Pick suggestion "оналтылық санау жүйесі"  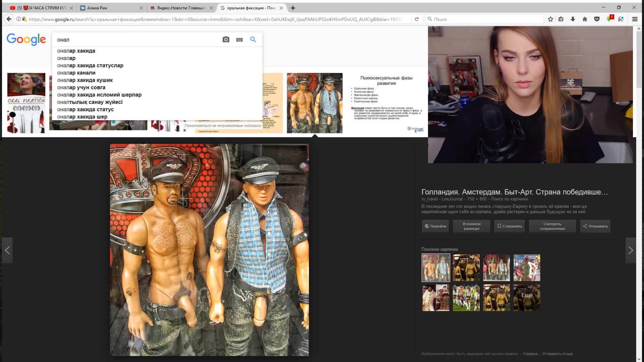click(x=90, y=102)
